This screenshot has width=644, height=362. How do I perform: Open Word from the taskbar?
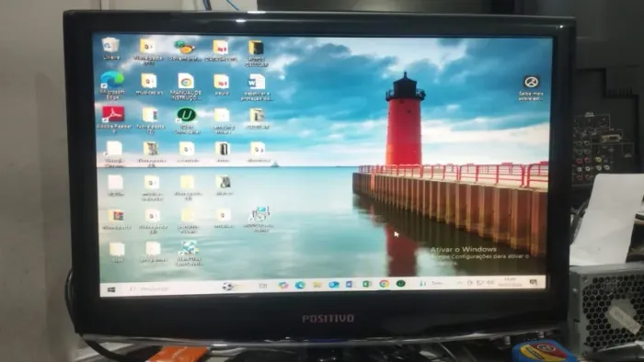click(x=350, y=284)
